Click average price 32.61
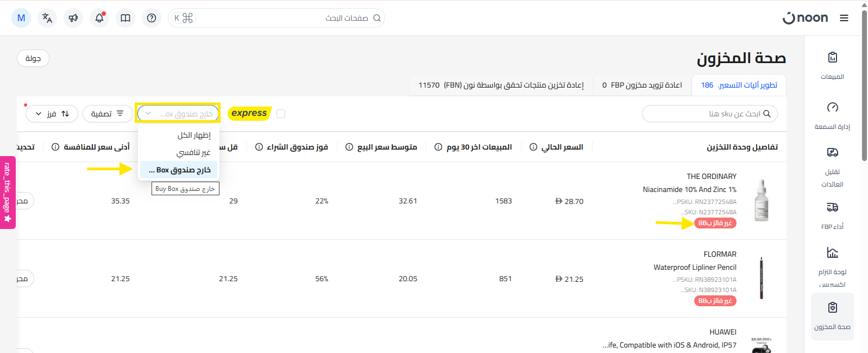Screen dimensions: 868x353 coord(408,201)
